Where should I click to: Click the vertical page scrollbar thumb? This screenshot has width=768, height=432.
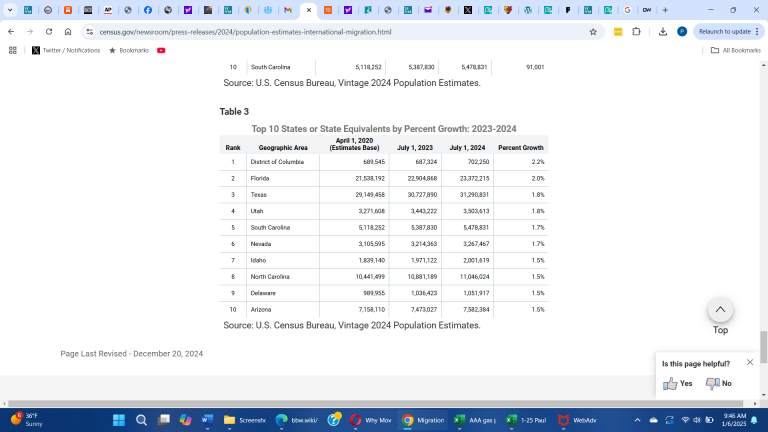tap(764, 345)
